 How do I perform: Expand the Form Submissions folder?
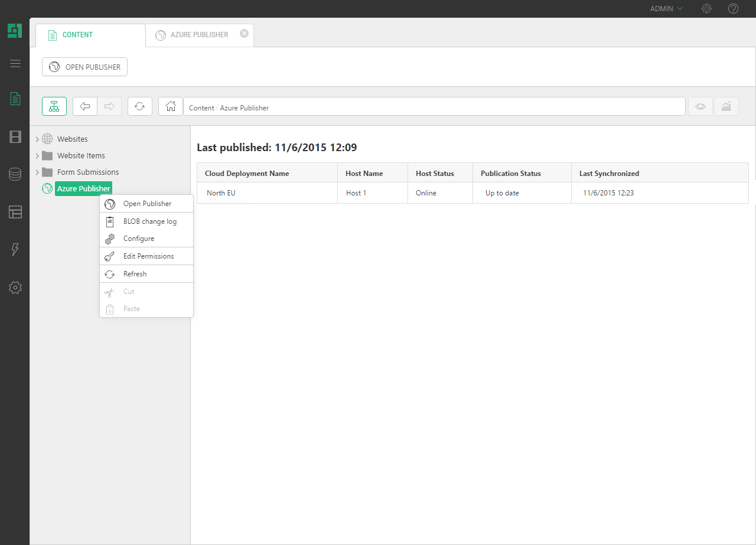[37, 172]
